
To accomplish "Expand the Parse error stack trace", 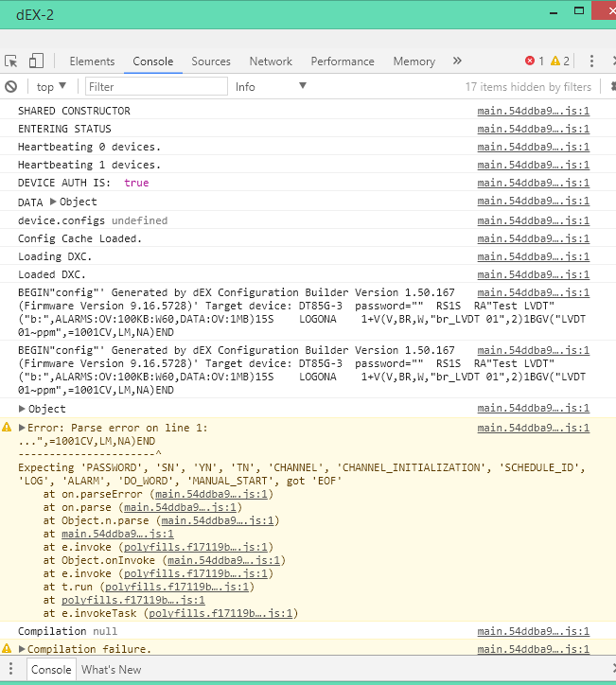I will (23, 428).
